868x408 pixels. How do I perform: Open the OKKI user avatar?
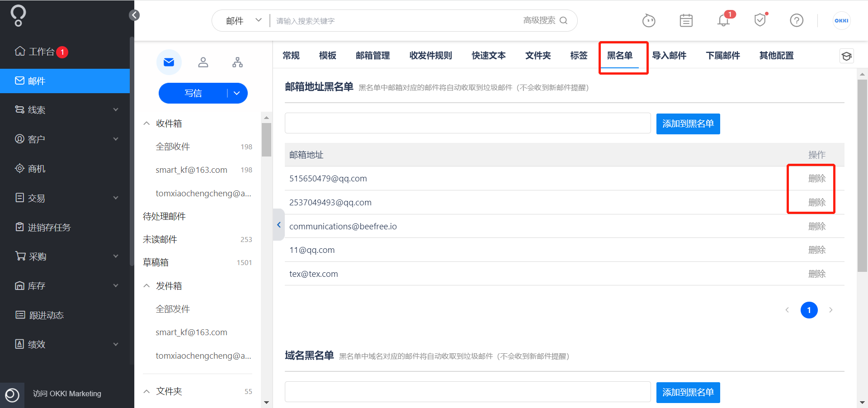[x=841, y=20]
